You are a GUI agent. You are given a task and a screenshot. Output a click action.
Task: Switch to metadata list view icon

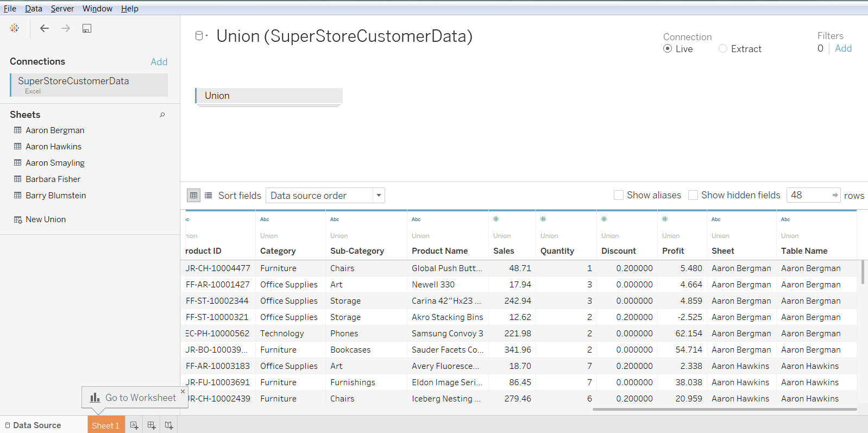coord(209,195)
